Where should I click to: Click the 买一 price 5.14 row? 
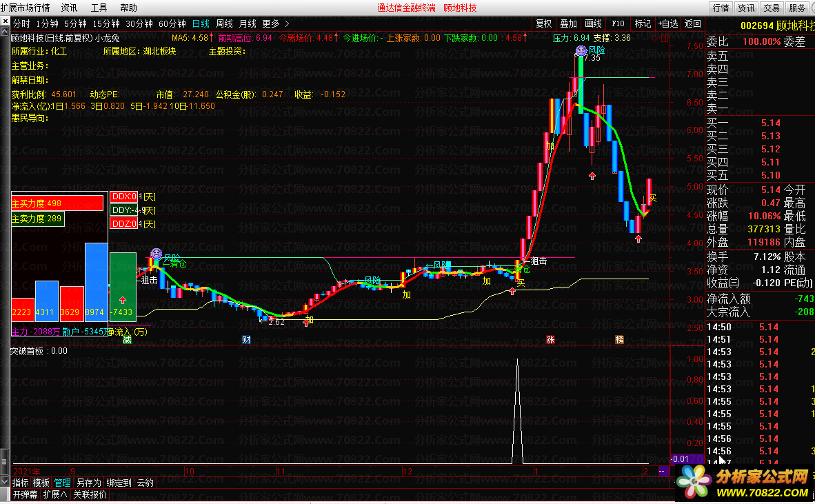click(x=760, y=123)
